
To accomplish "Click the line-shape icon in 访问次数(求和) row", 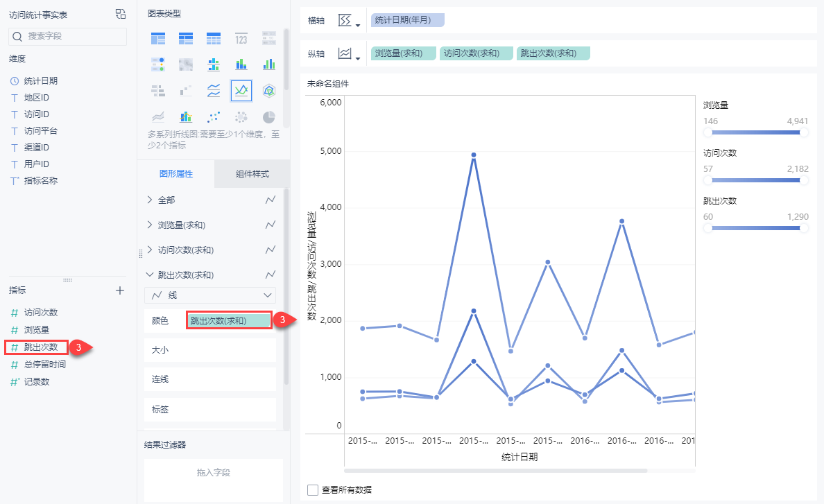I will pos(270,250).
